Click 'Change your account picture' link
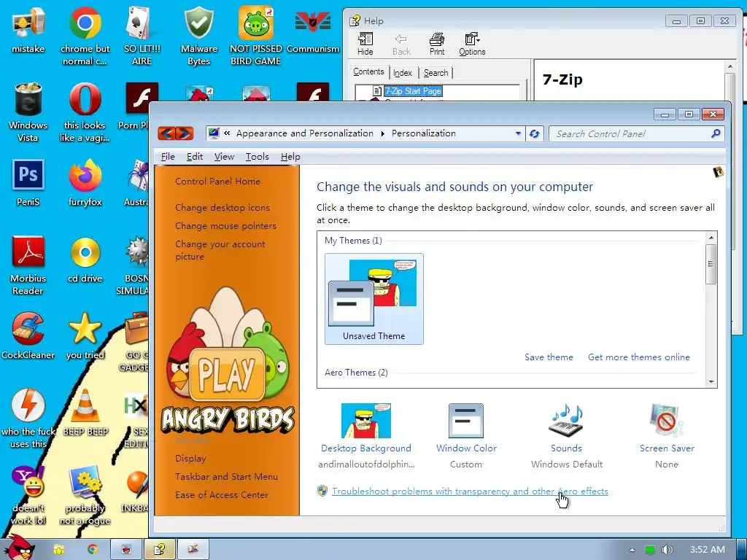This screenshot has height=560, width=747. (x=220, y=250)
